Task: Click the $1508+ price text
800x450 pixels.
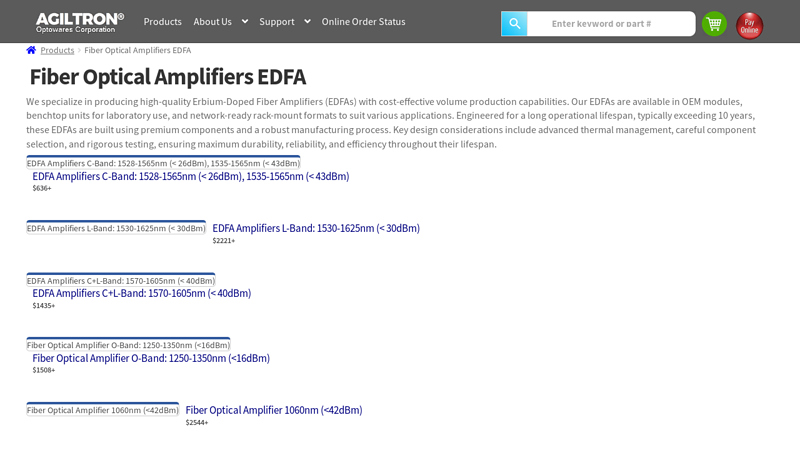Action: (x=44, y=370)
